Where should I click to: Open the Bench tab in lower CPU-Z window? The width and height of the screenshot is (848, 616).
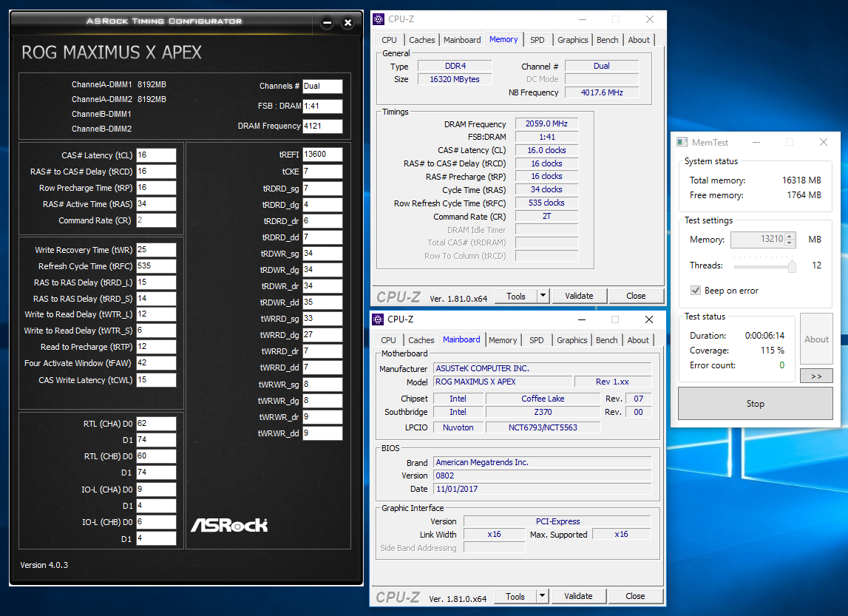[x=607, y=340]
